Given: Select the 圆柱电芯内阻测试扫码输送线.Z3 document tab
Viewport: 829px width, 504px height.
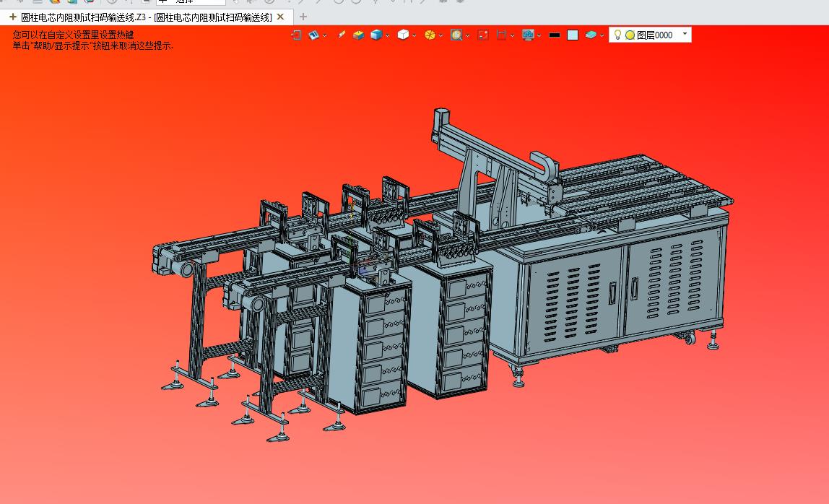Looking at the screenshot, I should pyautogui.click(x=146, y=17).
